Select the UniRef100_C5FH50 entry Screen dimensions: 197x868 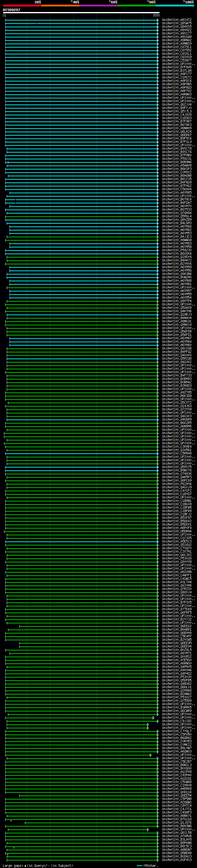pos(177,734)
